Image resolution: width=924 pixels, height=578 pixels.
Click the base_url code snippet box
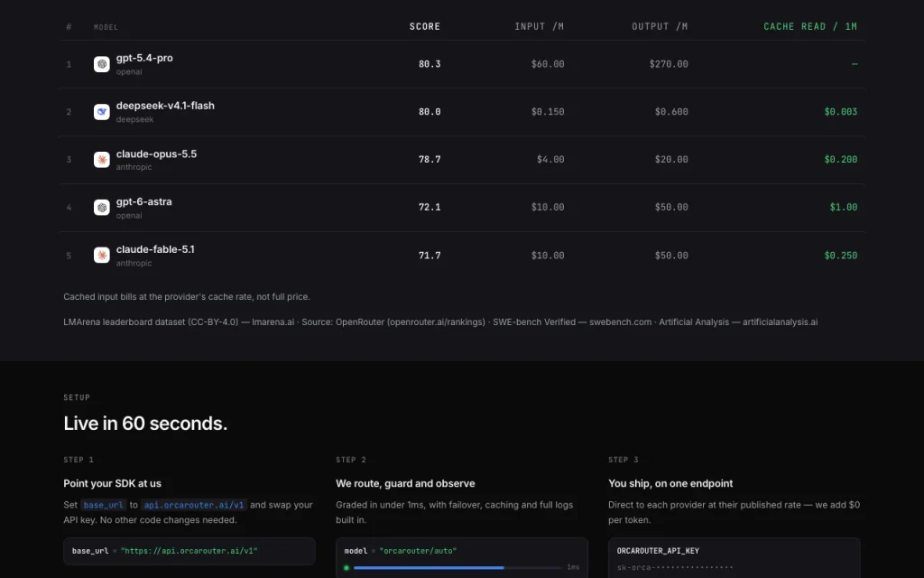189,551
